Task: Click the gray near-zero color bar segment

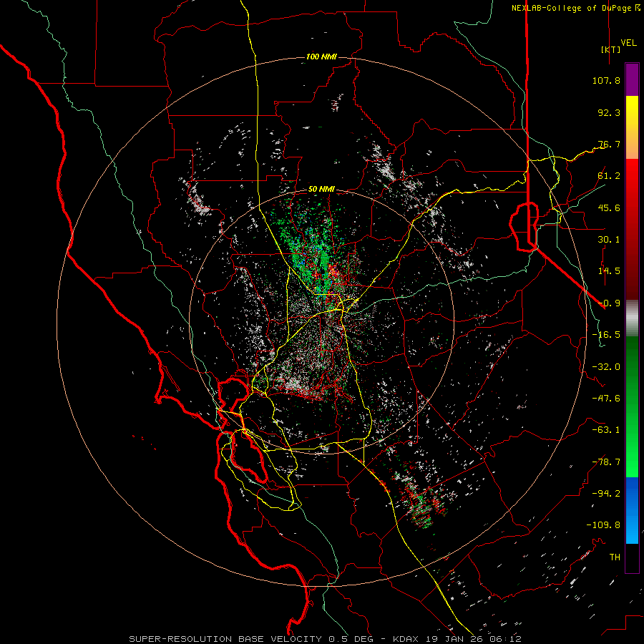Action: 632,318
